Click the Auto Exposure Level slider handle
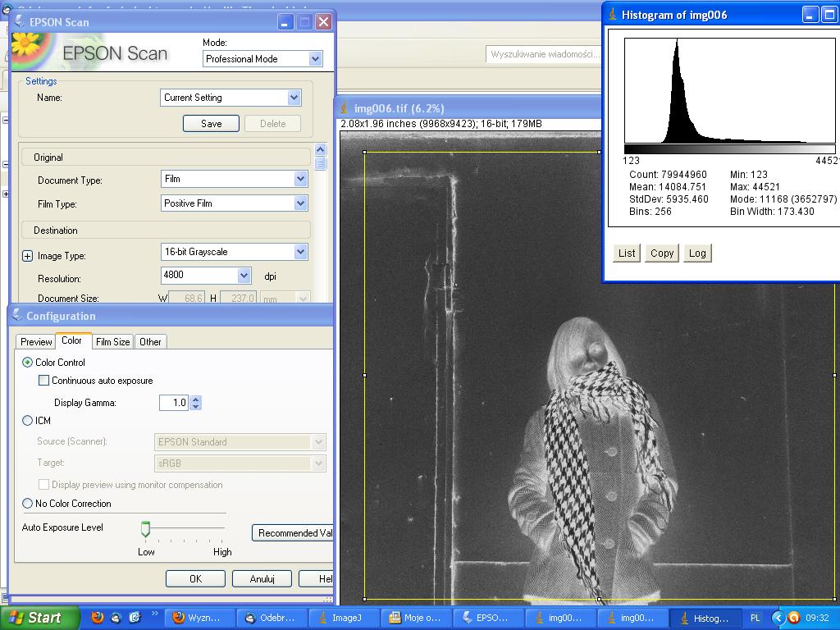 tap(145, 529)
